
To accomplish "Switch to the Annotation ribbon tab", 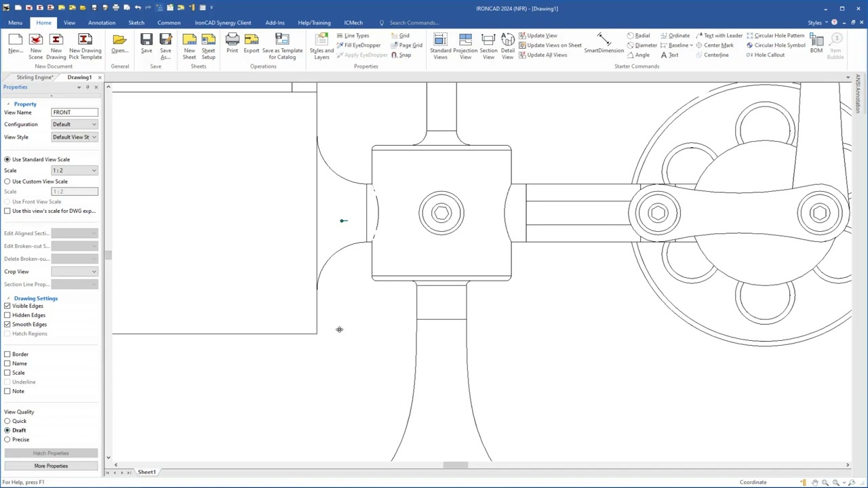I will [102, 22].
